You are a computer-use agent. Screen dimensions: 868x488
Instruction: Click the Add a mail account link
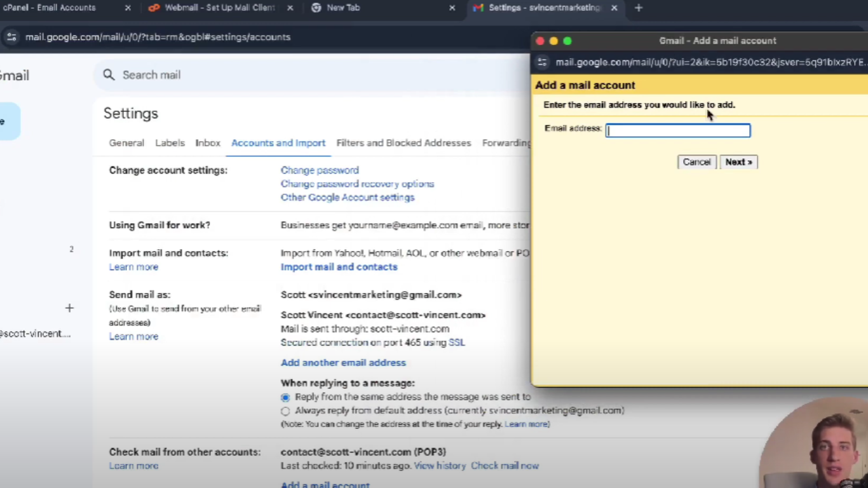point(325,485)
